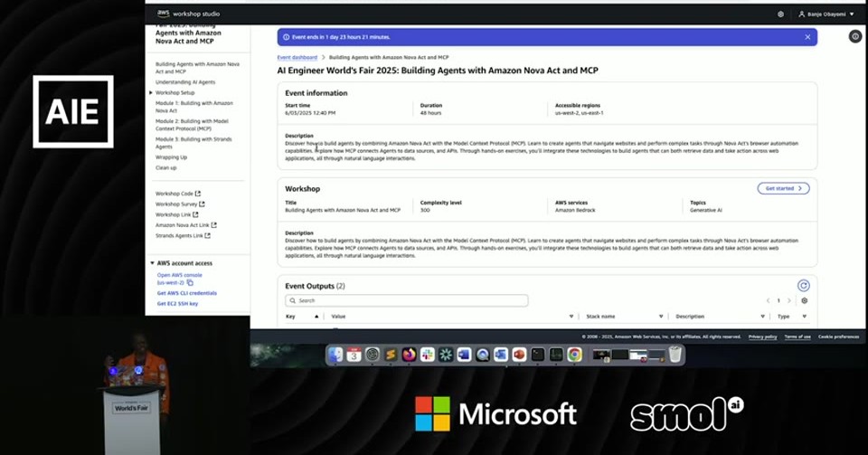Image resolution: width=868 pixels, height=455 pixels.
Task: Focus the Event Outputs search field
Action: point(406,300)
